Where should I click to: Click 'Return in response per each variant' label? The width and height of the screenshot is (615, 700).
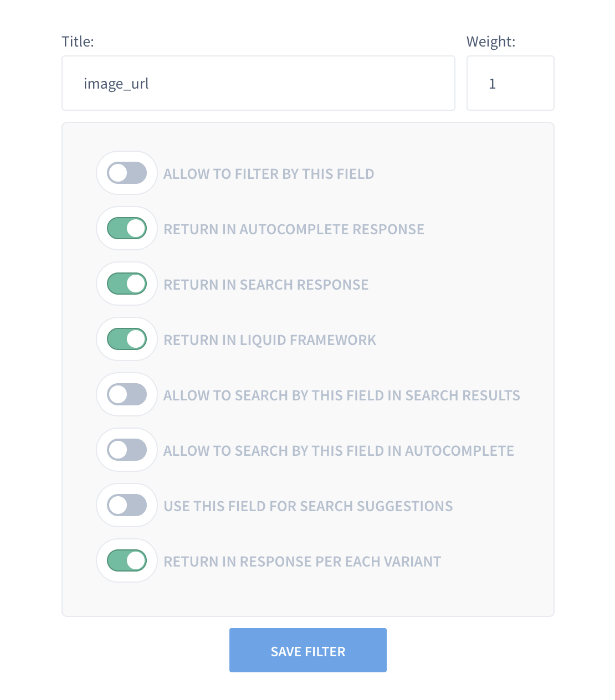pos(303,562)
